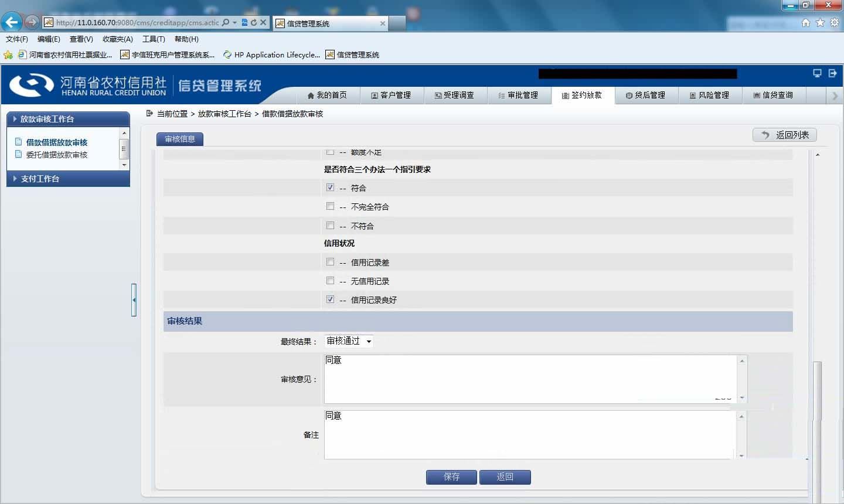Tick the 信用记录差 checkbox

pyautogui.click(x=330, y=262)
